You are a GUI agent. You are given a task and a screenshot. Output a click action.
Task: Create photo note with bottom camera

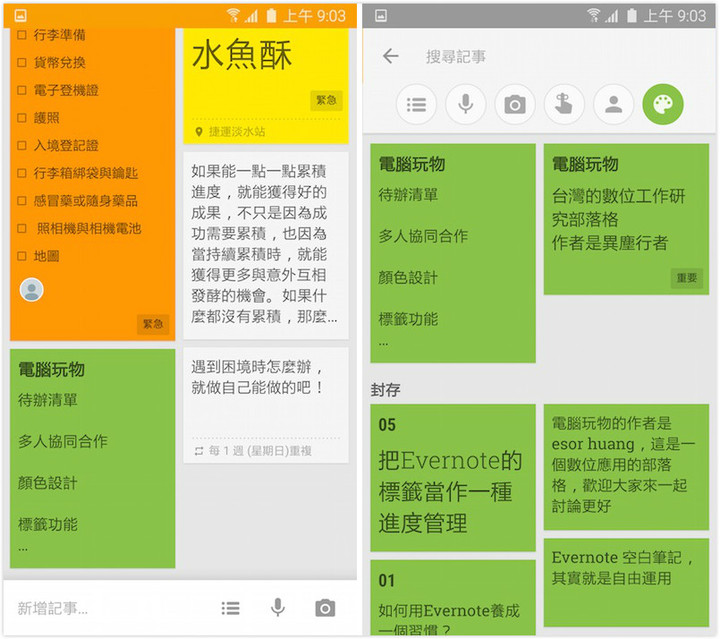pos(324,608)
